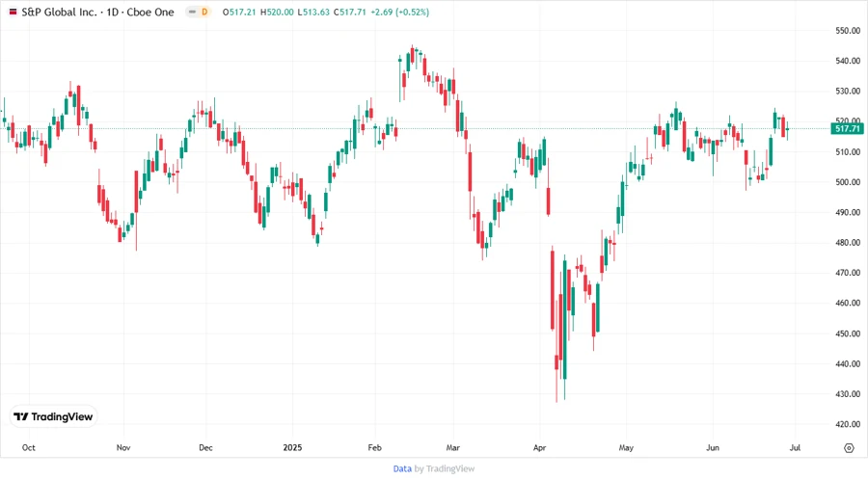Click the market status dash indicator
The width and height of the screenshot is (868, 480).
coord(191,12)
